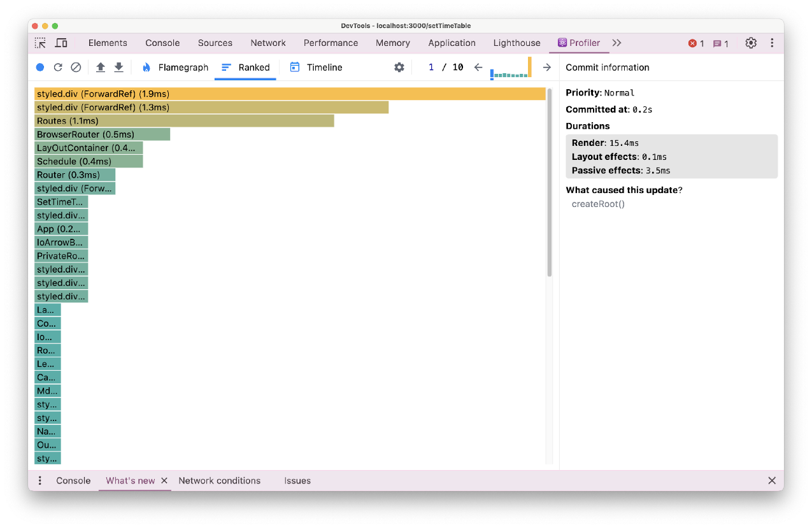The height and width of the screenshot is (528, 812).
Task: Select the LayOutContainer bar
Action: (89, 148)
